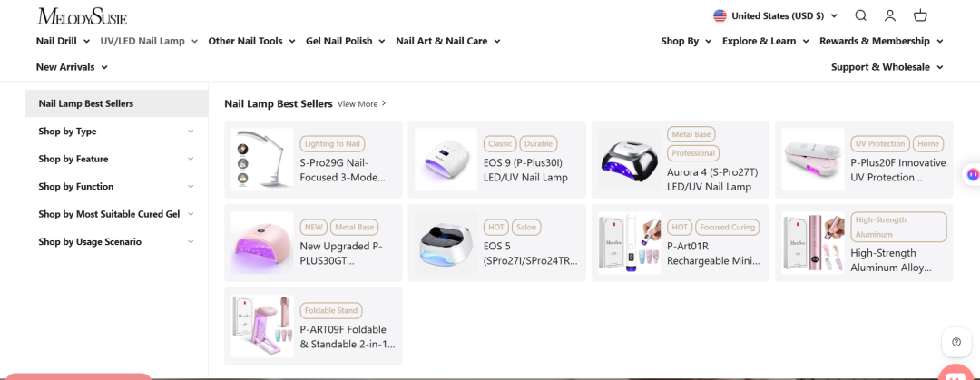Open the United States (USD $) currency dropdown
The height and width of the screenshot is (380, 980).
click(776, 15)
